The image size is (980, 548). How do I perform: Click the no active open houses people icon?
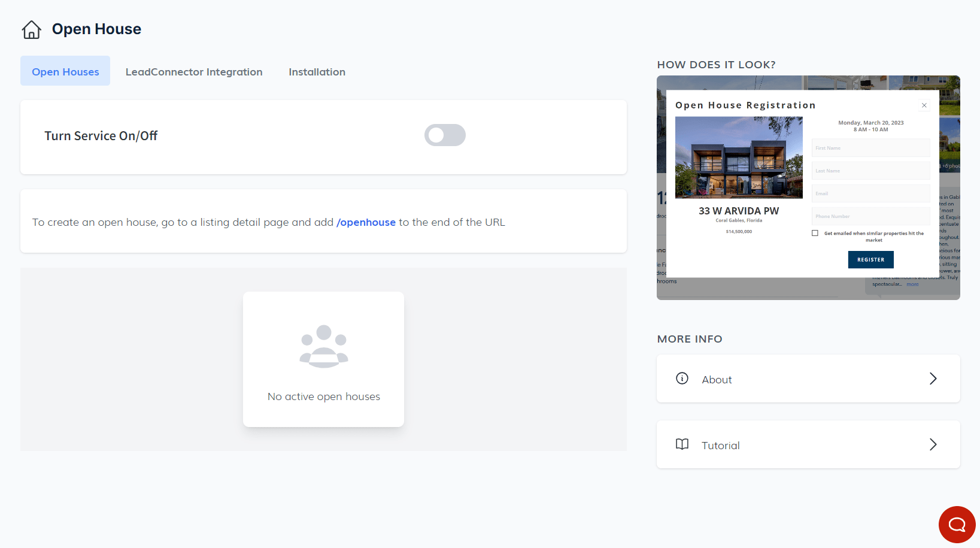[x=324, y=346]
